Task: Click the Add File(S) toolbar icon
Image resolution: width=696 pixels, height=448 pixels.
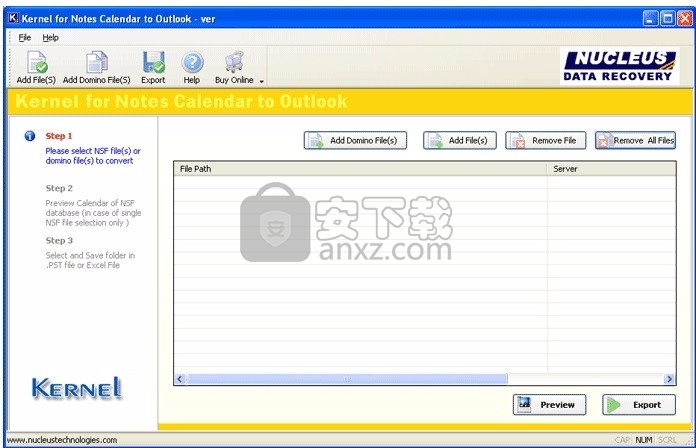Action: [36, 62]
